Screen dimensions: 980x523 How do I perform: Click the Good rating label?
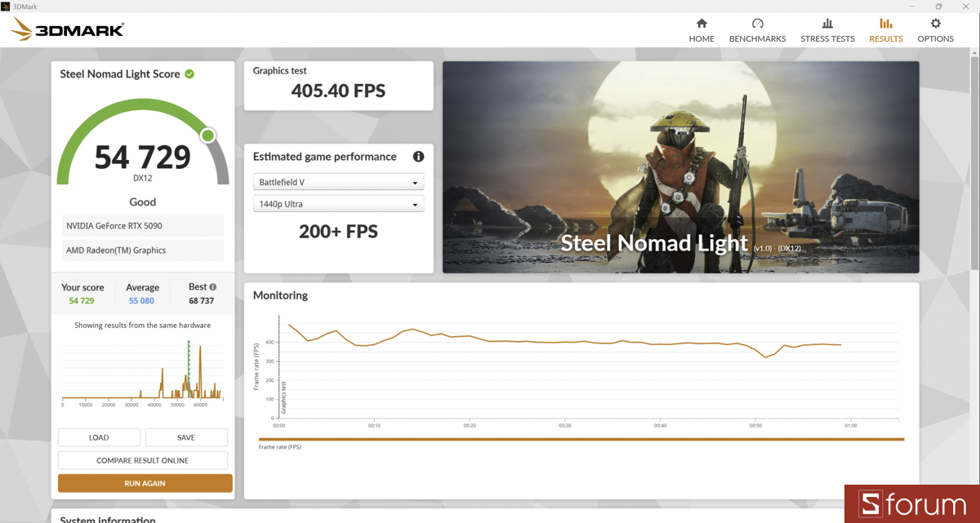point(143,202)
